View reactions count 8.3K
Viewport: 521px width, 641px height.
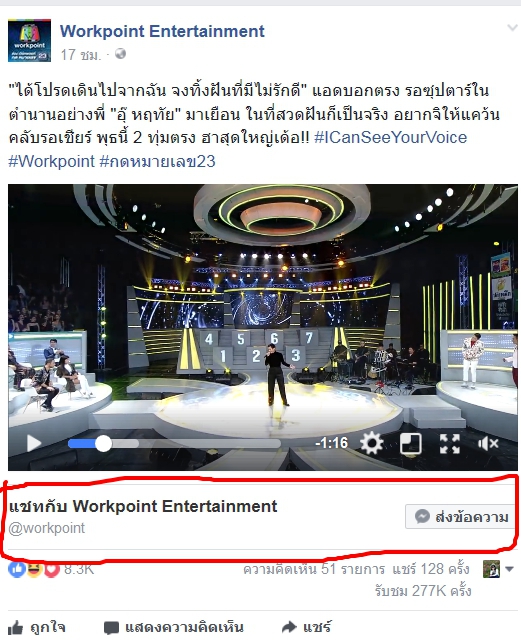click(x=51, y=569)
